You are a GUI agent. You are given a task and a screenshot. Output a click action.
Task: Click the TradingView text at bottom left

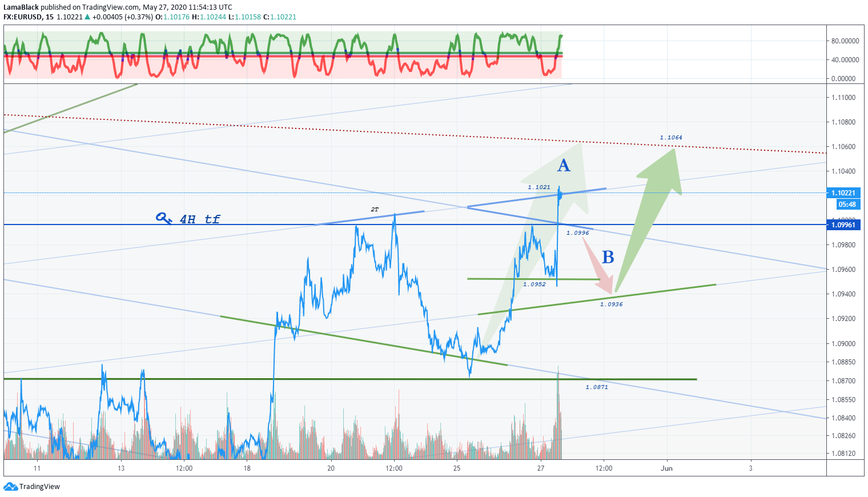pos(39,487)
